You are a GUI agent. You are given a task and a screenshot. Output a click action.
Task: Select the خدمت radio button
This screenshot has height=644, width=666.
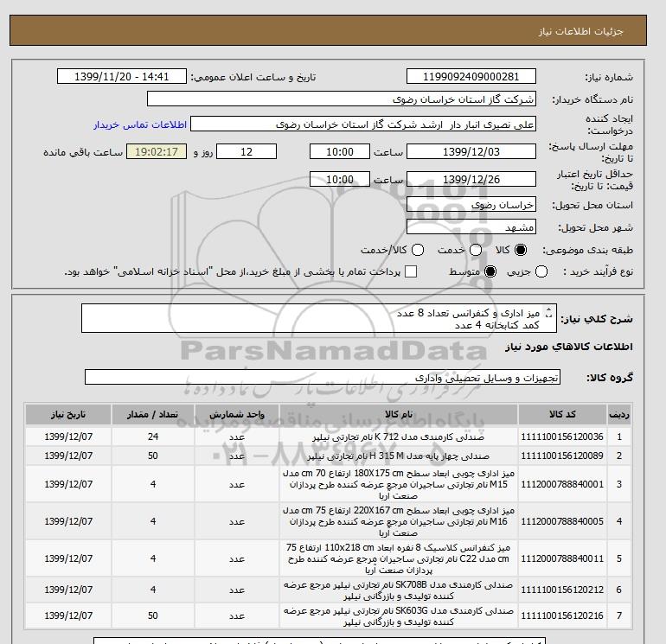coord(476,250)
